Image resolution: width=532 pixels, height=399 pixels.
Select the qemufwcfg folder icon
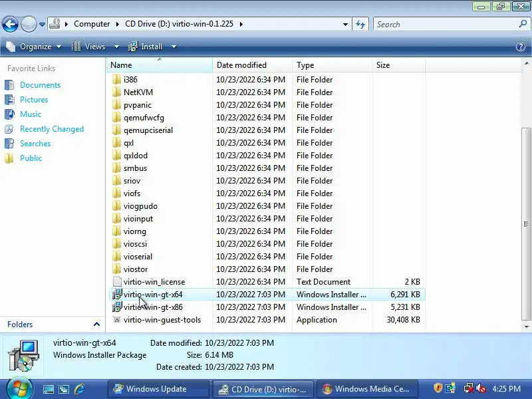pyautogui.click(x=116, y=118)
